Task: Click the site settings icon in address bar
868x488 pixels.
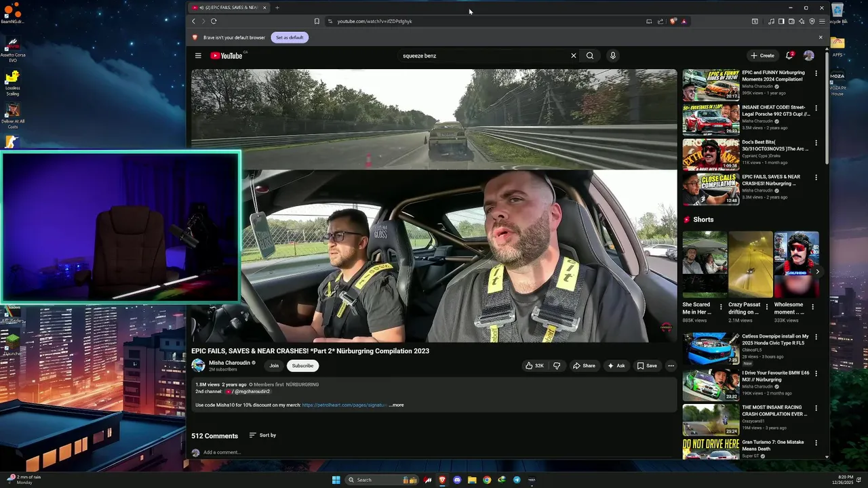Action: coord(330,21)
